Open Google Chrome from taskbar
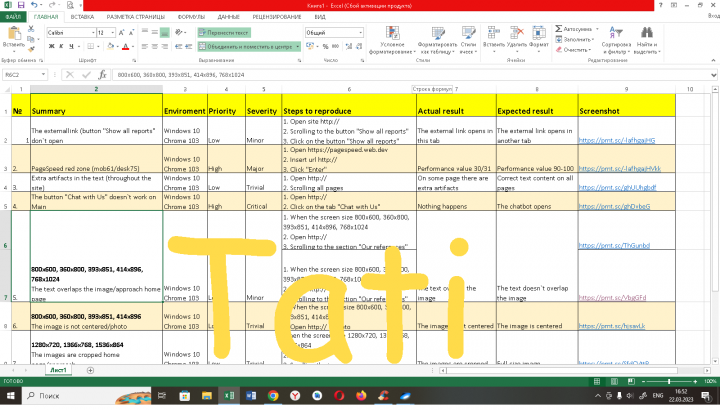Viewport: 720px width, 410px height. click(x=273, y=395)
